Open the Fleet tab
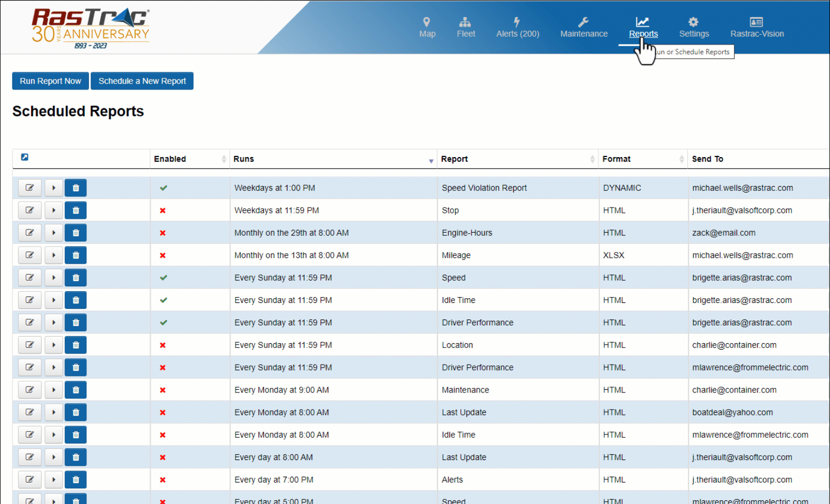This screenshot has width=830, height=504. click(x=465, y=27)
